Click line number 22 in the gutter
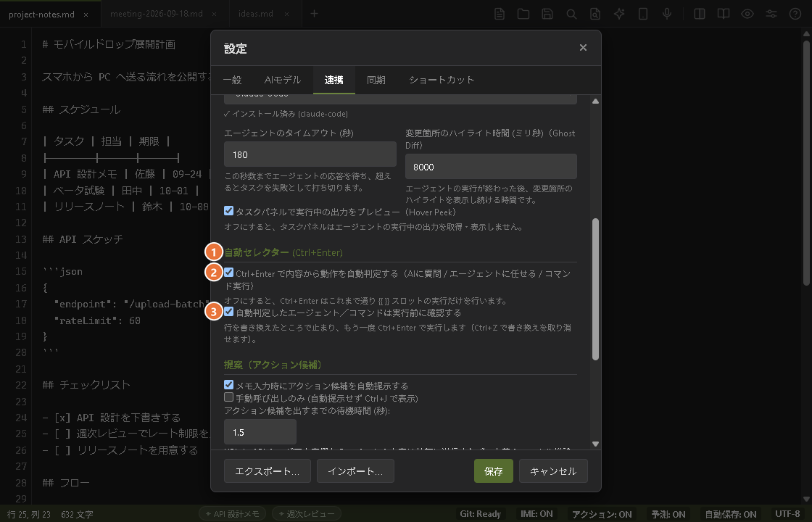 [21, 385]
